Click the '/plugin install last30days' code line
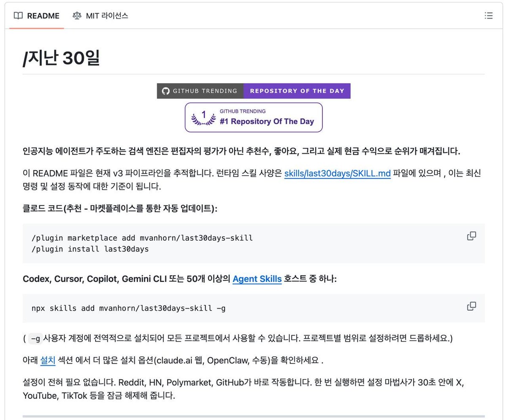 click(x=90, y=249)
